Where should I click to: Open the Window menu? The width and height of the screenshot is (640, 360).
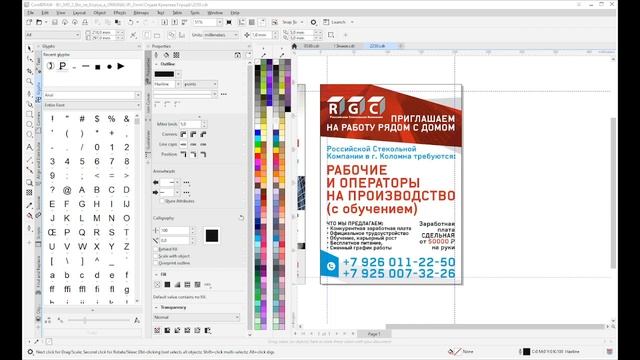pyautogui.click(x=215, y=13)
